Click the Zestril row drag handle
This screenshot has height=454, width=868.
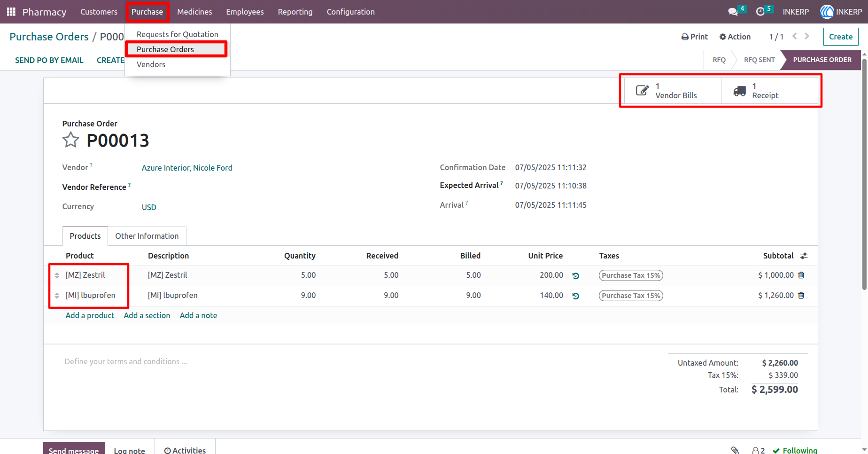pyautogui.click(x=57, y=275)
